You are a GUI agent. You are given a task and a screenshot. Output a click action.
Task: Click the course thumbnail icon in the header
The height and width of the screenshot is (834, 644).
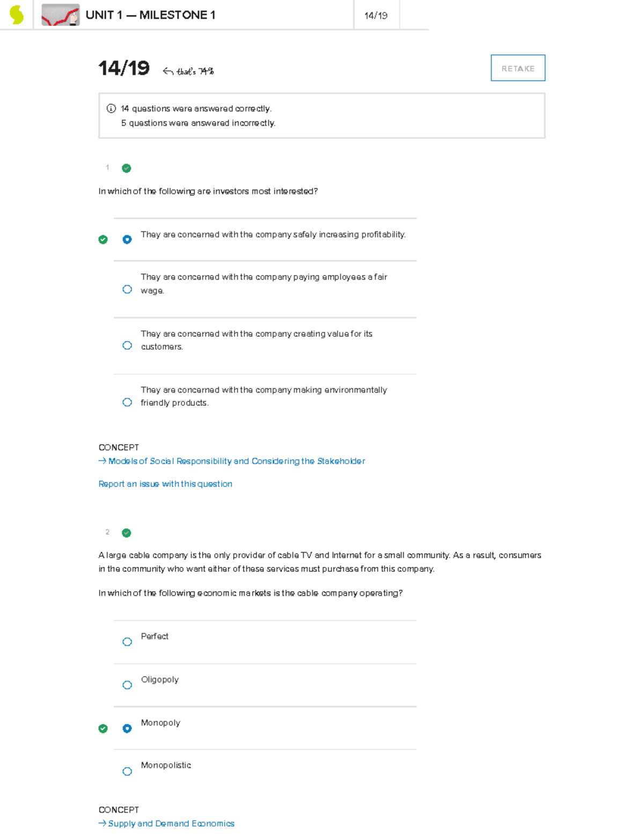(x=60, y=14)
